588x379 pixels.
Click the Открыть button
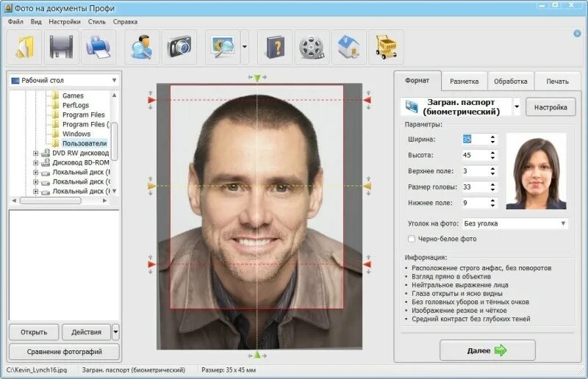(34, 332)
